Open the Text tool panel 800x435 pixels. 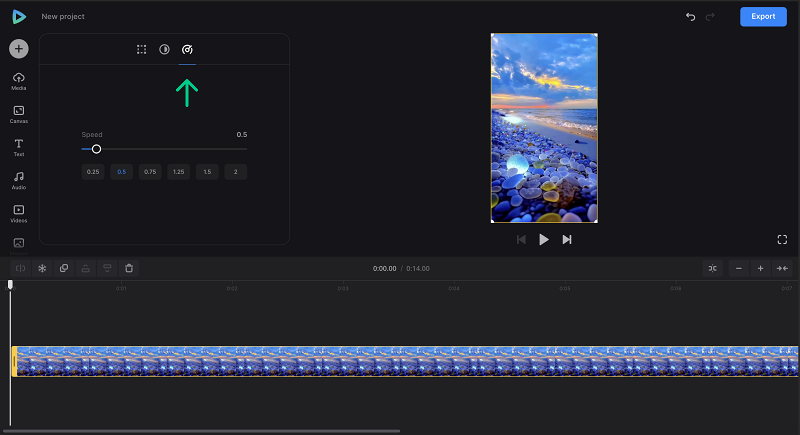pyautogui.click(x=18, y=147)
